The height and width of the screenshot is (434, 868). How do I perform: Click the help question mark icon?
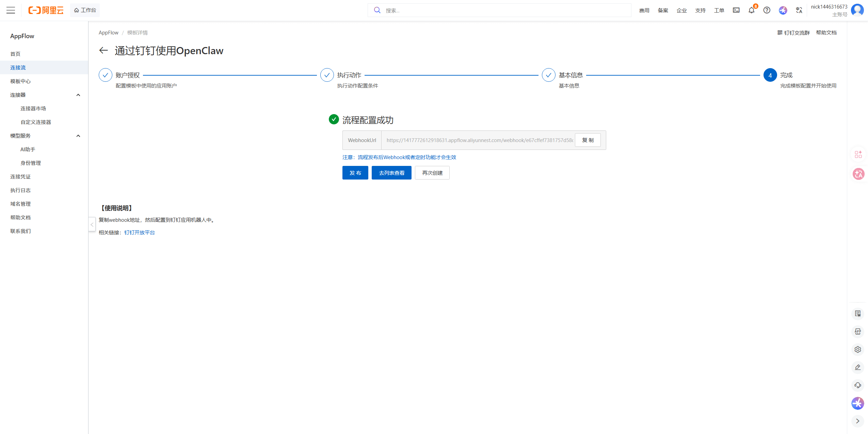pos(767,10)
